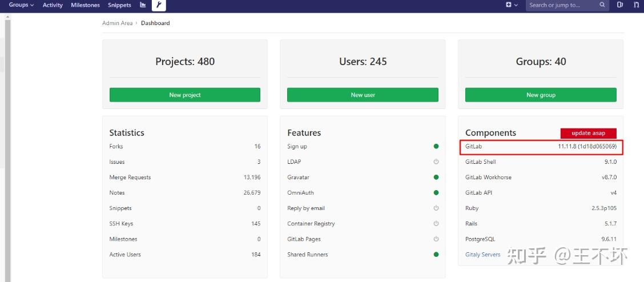Open the Admin Area wrench icon
This screenshot has height=282, width=644.
tap(159, 5)
